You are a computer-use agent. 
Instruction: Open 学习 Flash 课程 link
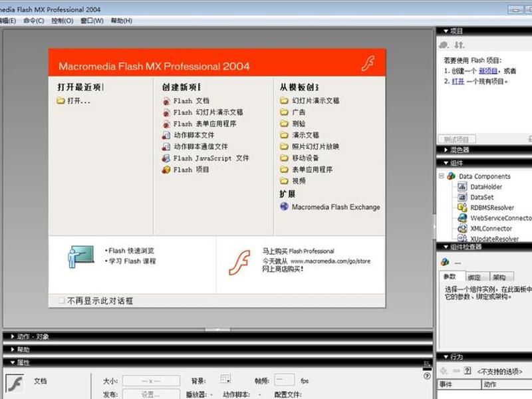132,261
